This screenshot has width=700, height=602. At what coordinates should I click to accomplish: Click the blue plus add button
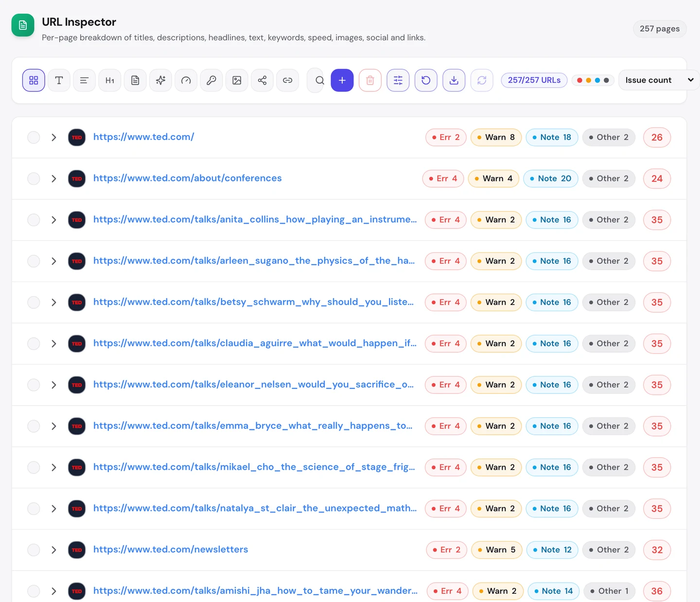342,80
